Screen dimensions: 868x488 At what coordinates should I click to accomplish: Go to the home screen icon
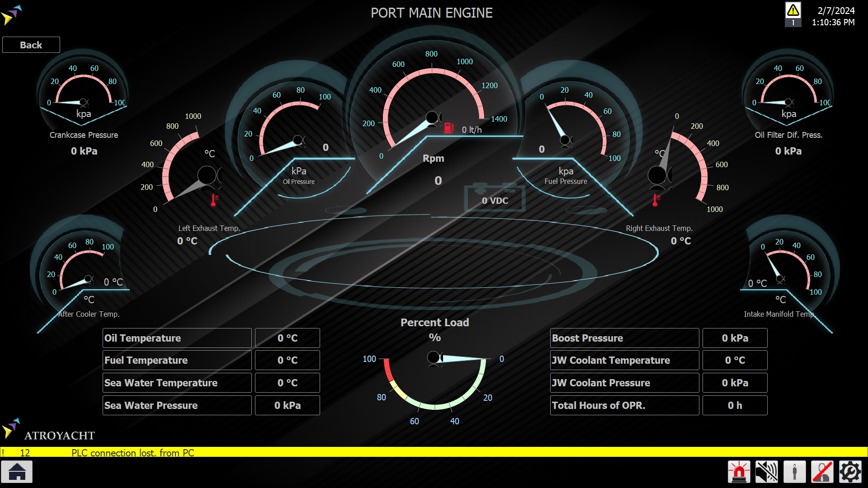[17, 472]
